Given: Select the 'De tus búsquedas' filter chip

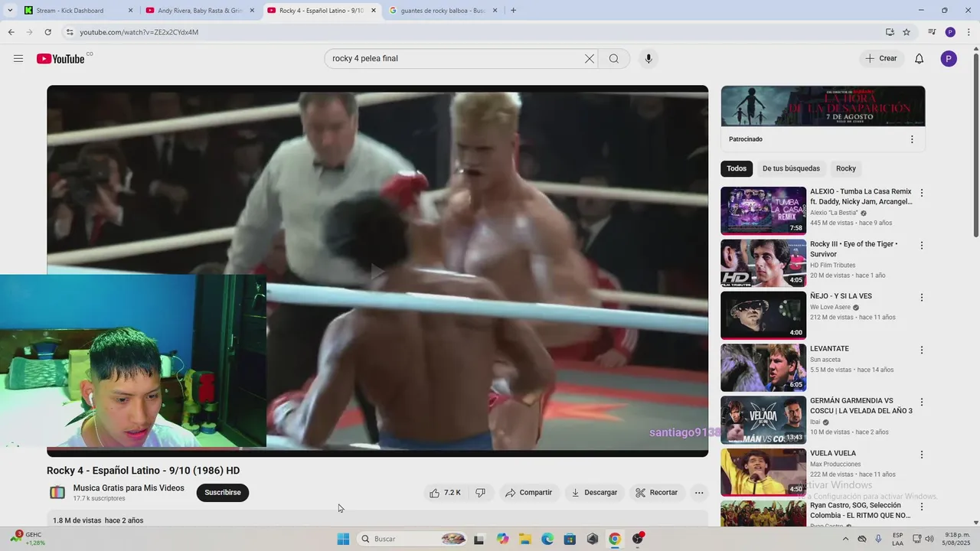Looking at the screenshot, I should coord(791,168).
